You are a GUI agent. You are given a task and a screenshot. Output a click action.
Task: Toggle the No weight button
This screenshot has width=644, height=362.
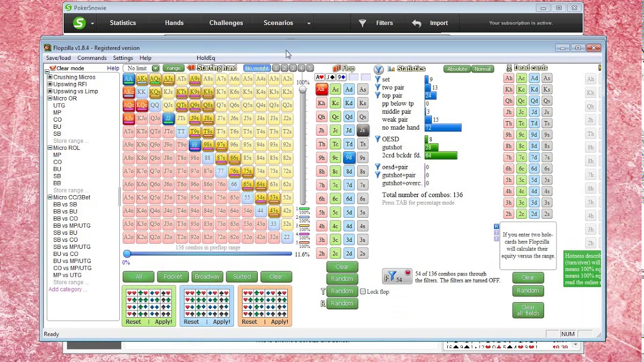click(257, 68)
